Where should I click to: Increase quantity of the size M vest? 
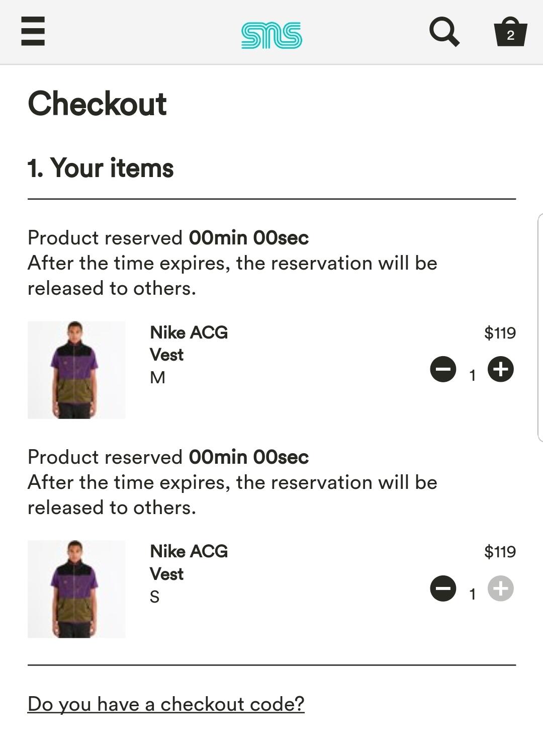click(501, 370)
